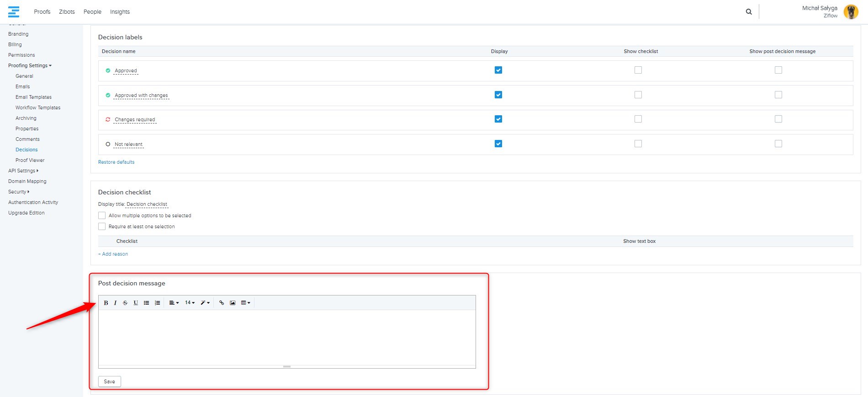Enable Show checklist for Changes required

[638, 119]
